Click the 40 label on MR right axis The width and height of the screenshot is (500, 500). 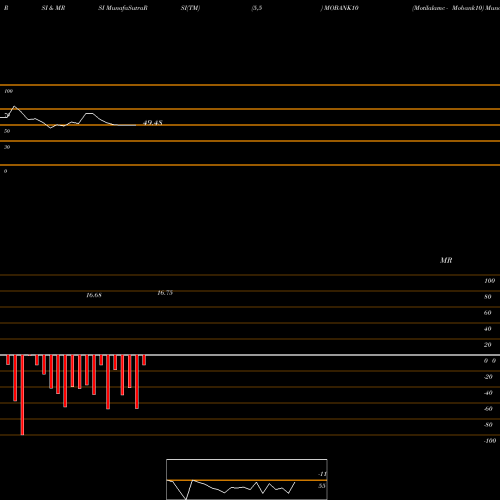(x=488, y=329)
